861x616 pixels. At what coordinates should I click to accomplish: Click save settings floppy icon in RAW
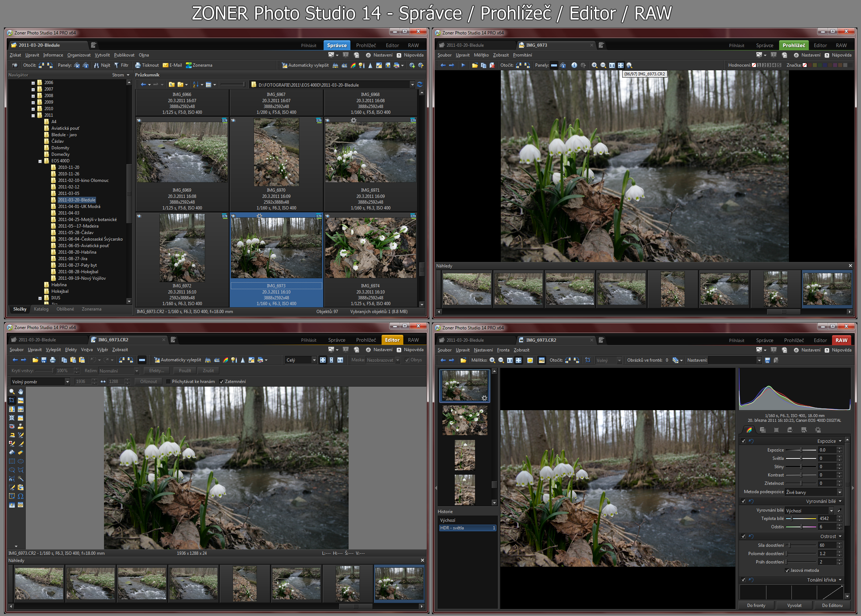[768, 360]
